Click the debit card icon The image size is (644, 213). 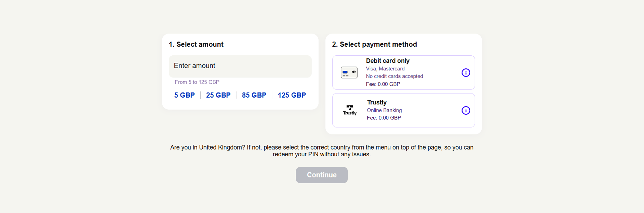[349, 72]
